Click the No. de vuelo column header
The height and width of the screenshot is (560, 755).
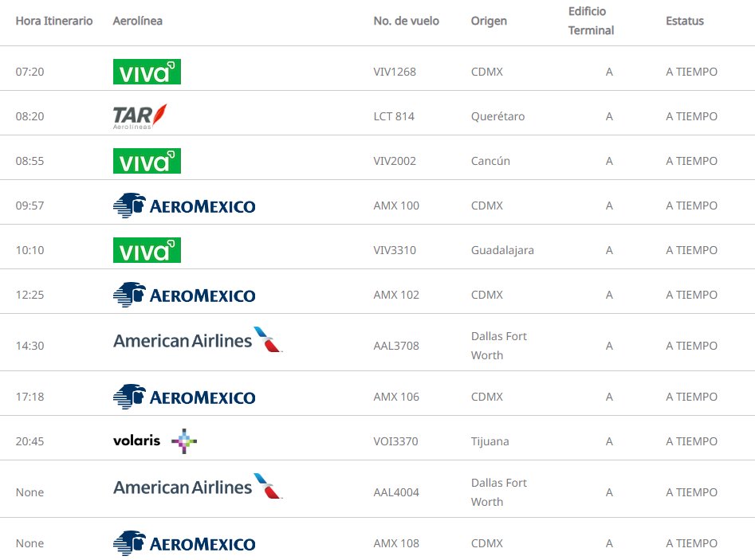coord(406,21)
